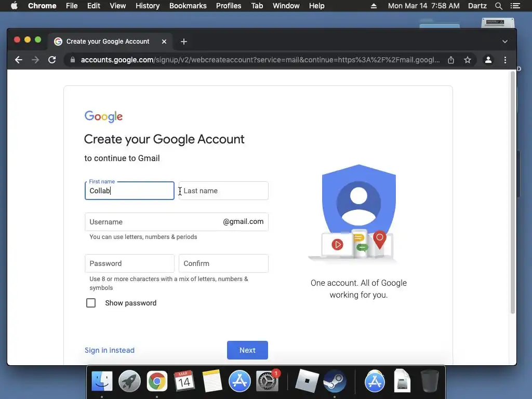
Task: Launch Roblox from the Dock
Action: click(307, 381)
